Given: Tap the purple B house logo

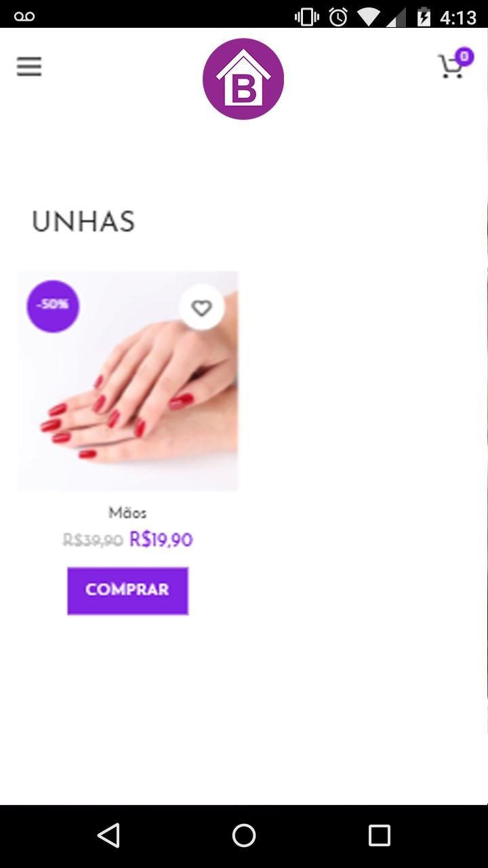Looking at the screenshot, I should (x=243, y=79).
